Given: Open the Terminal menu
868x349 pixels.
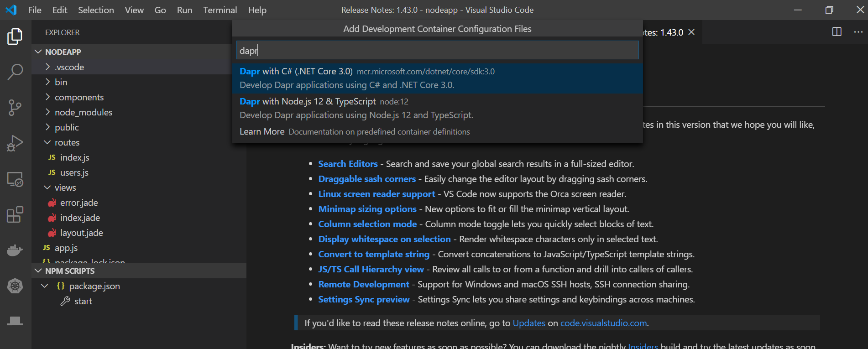Looking at the screenshot, I should (220, 10).
